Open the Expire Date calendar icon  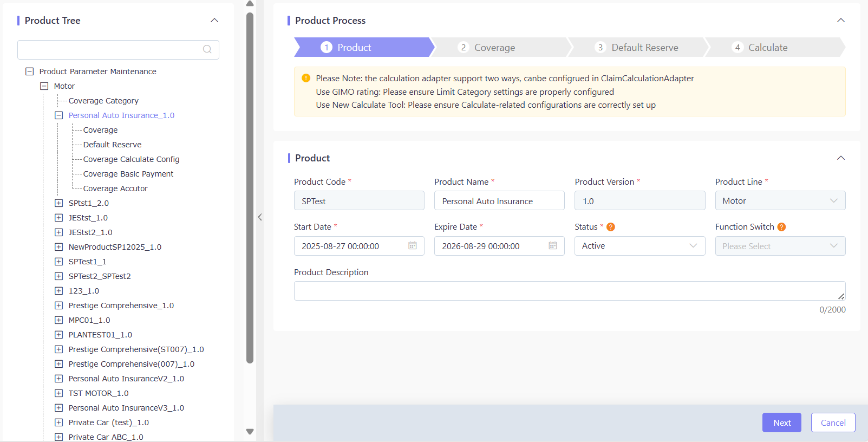click(553, 245)
